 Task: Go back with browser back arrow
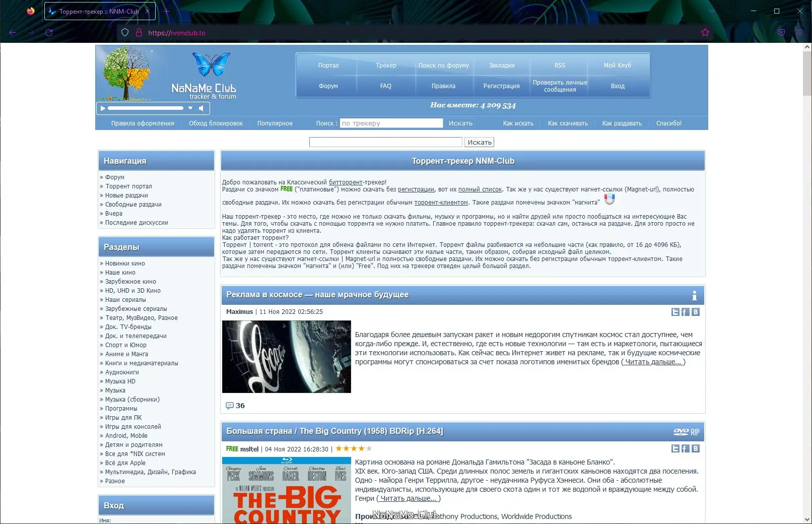coord(13,33)
